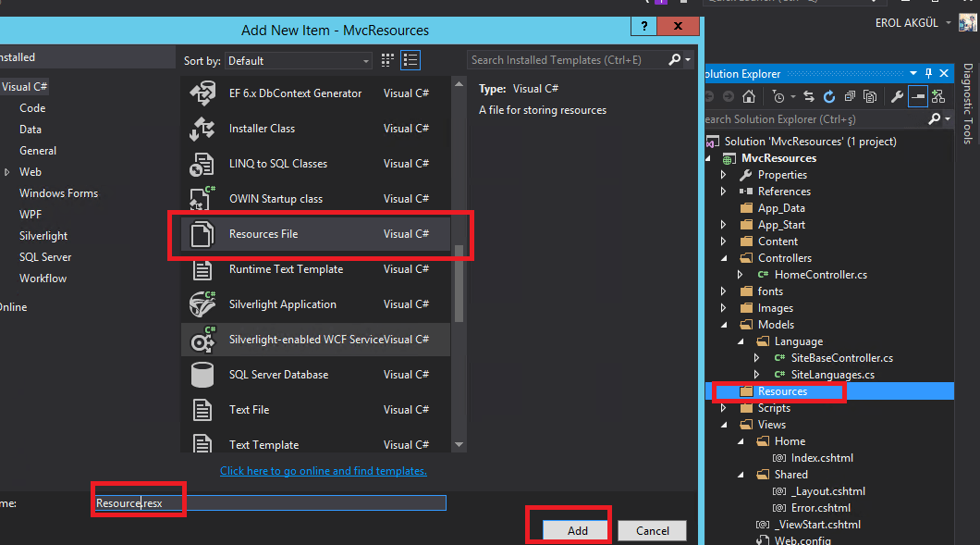Viewport: 980px width, 545px height.
Task: Switch template list to small icons view
Action: click(388, 60)
